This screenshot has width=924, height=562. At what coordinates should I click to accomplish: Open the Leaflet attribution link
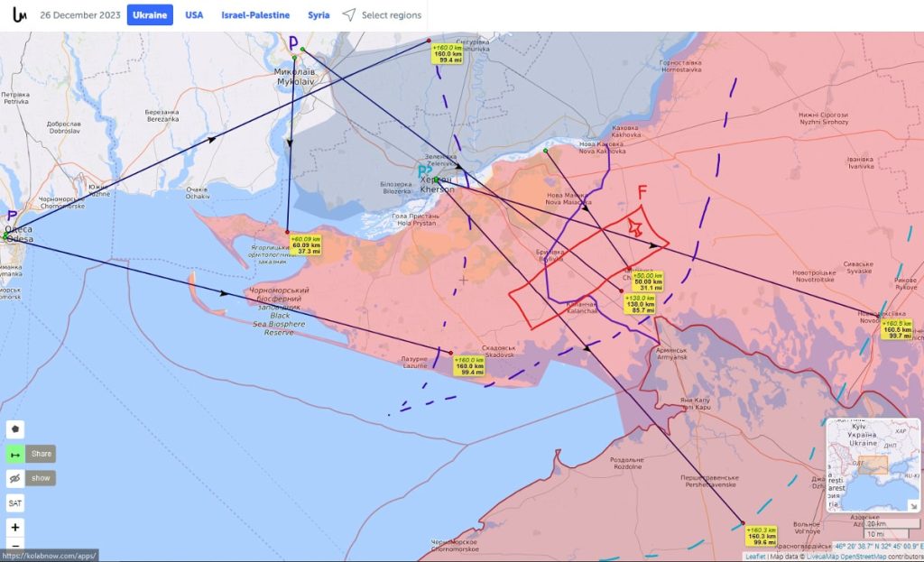(x=754, y=557)
